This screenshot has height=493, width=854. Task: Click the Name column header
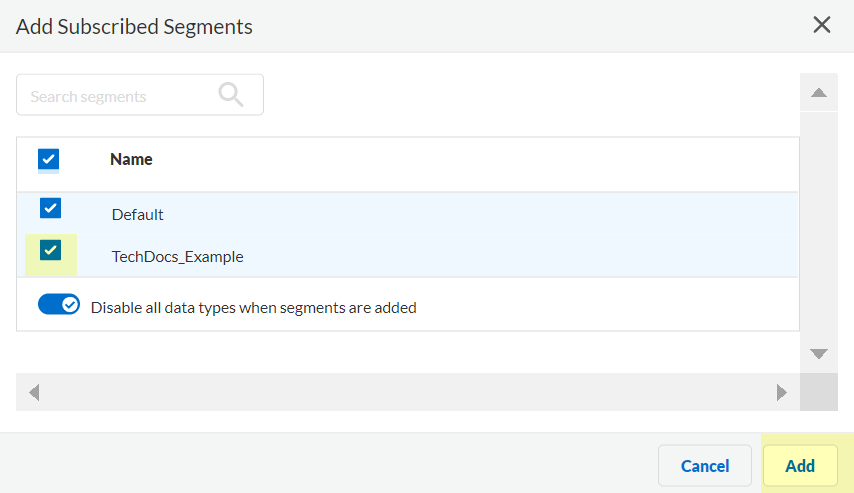(x=131, y=159)
